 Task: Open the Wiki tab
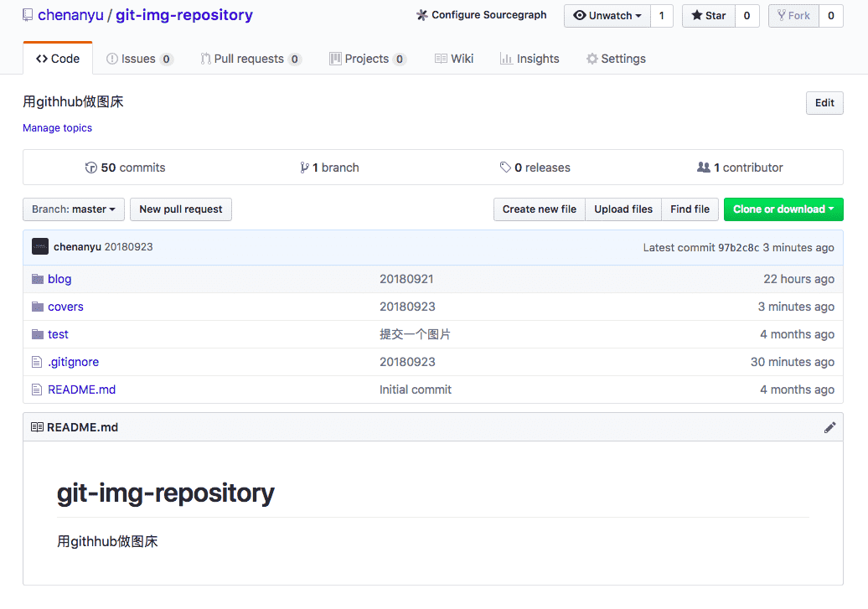[x=454, y=59]
